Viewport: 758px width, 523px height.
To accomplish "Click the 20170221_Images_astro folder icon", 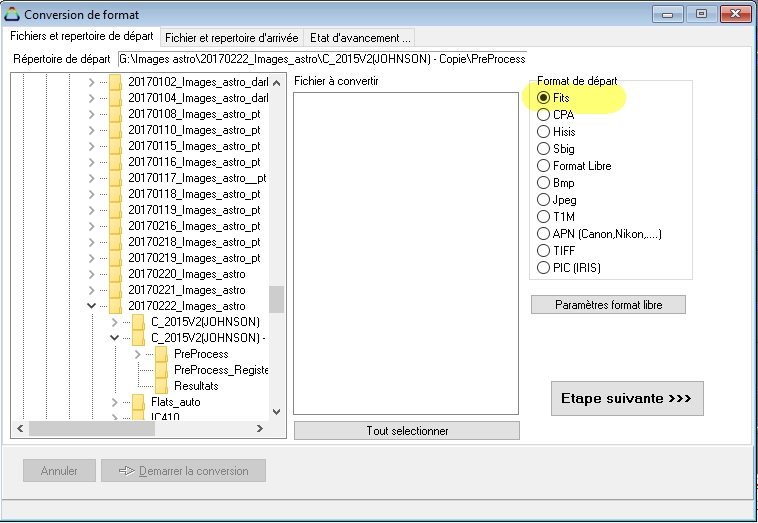I will pyautogui.click(x=116, y=290).
